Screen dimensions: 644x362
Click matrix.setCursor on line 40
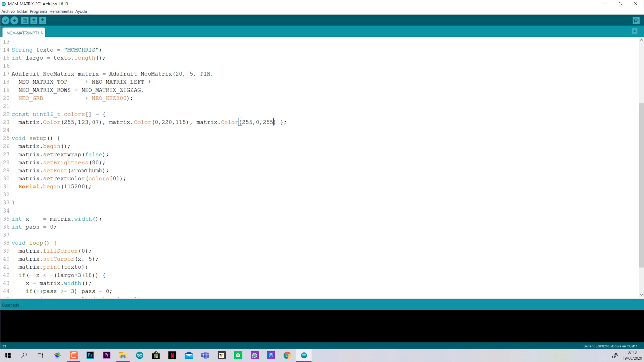[x=46, y=259]
